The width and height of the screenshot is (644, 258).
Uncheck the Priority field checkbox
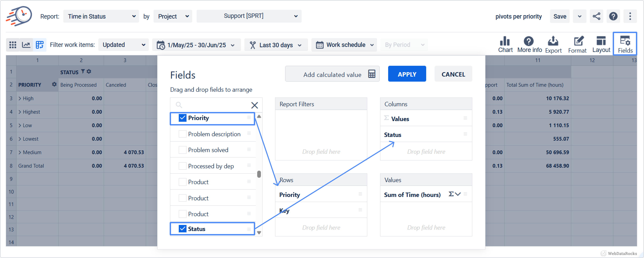182,118
